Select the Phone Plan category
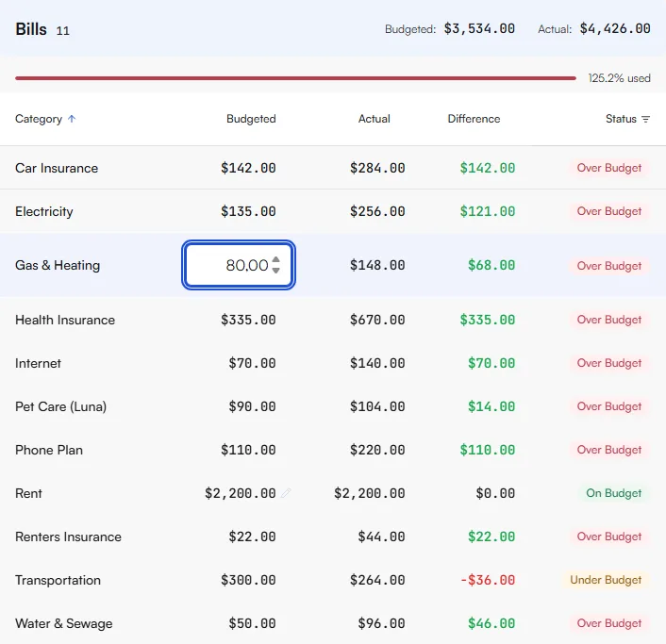The image size is (666, 644). [49, 450]
